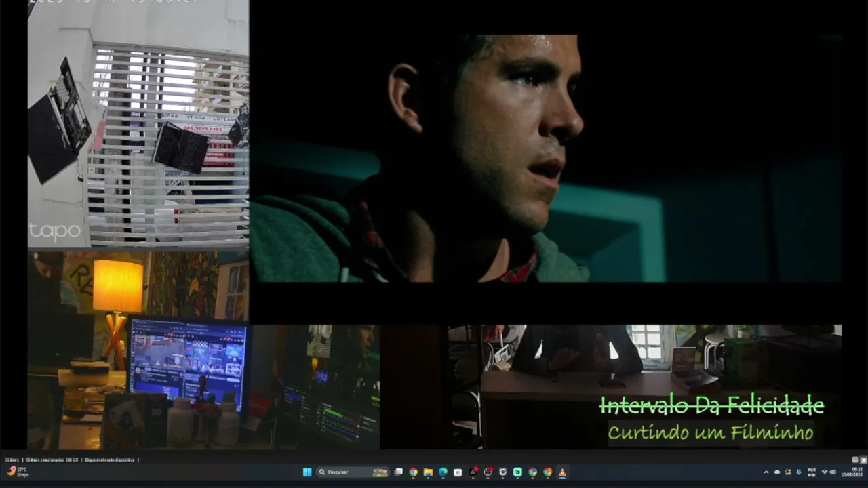Open Microsoft Edge from the taskbar
Screen dimensions: 868x488
pos(443,472)
